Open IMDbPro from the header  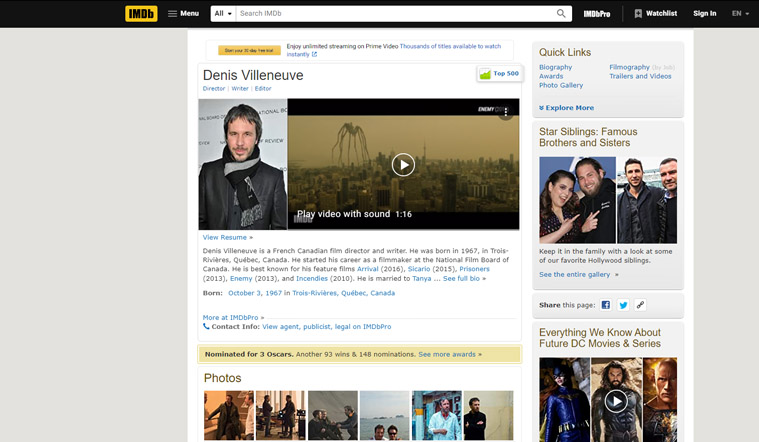click(x=597, y=14)
